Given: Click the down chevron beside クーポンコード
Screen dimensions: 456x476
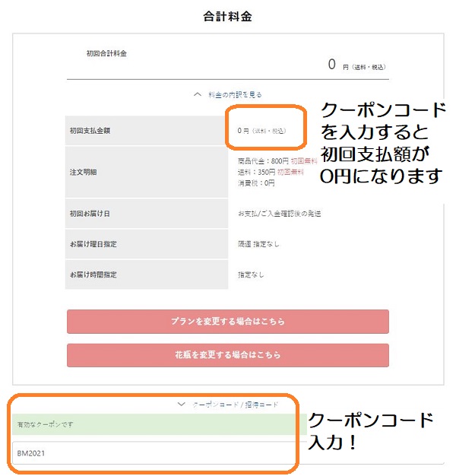Looking at the screenshot, I should tap(181, 405).
